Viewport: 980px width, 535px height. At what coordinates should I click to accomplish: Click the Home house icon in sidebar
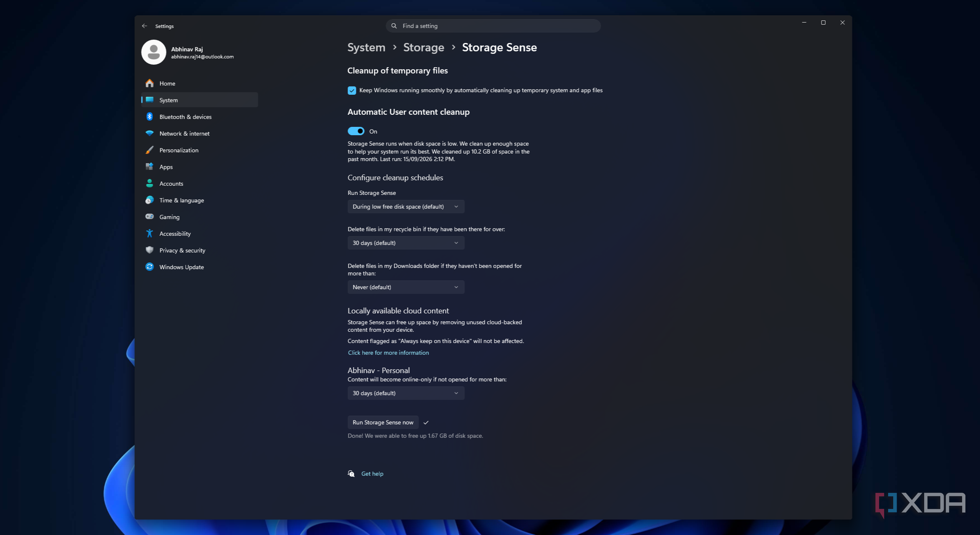click(149, 83)
